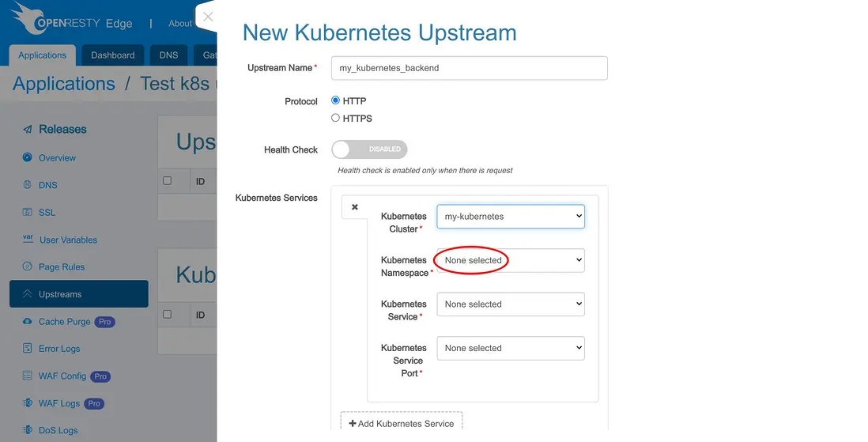Switch to the Dashboard tab
This screenshot has height=442, width=868.
(112, 55)
